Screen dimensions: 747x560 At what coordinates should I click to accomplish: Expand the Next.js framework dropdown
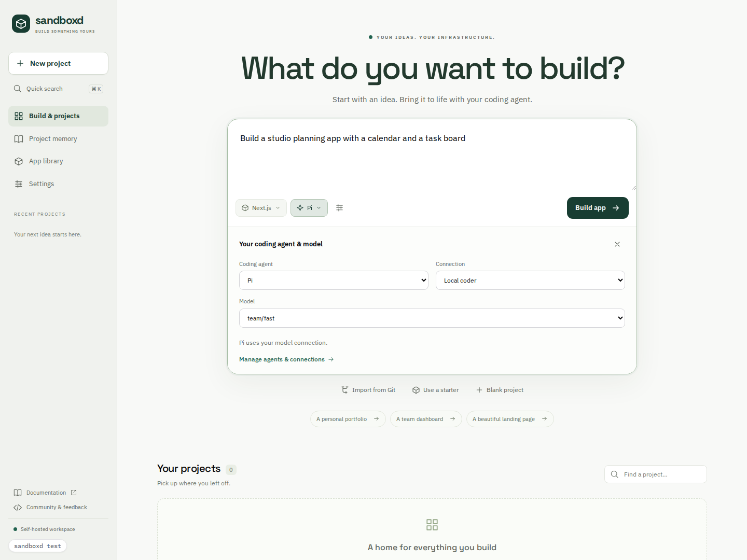tap(261, 208)
